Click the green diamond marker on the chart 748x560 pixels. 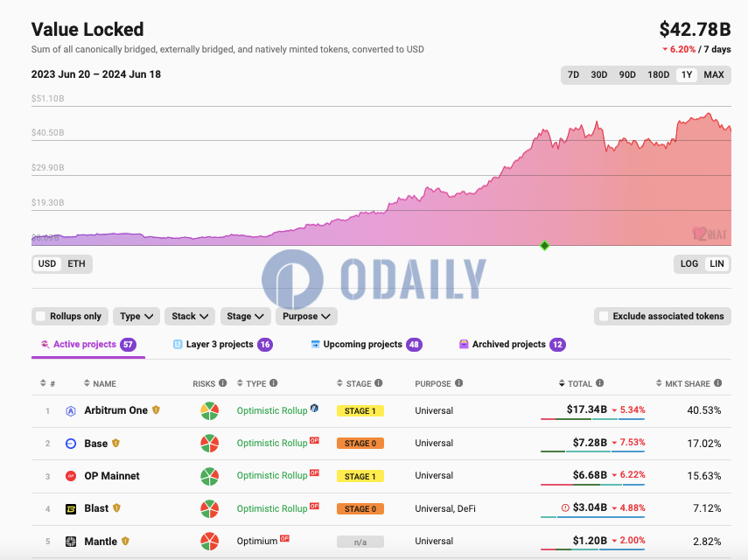(544, 246)
